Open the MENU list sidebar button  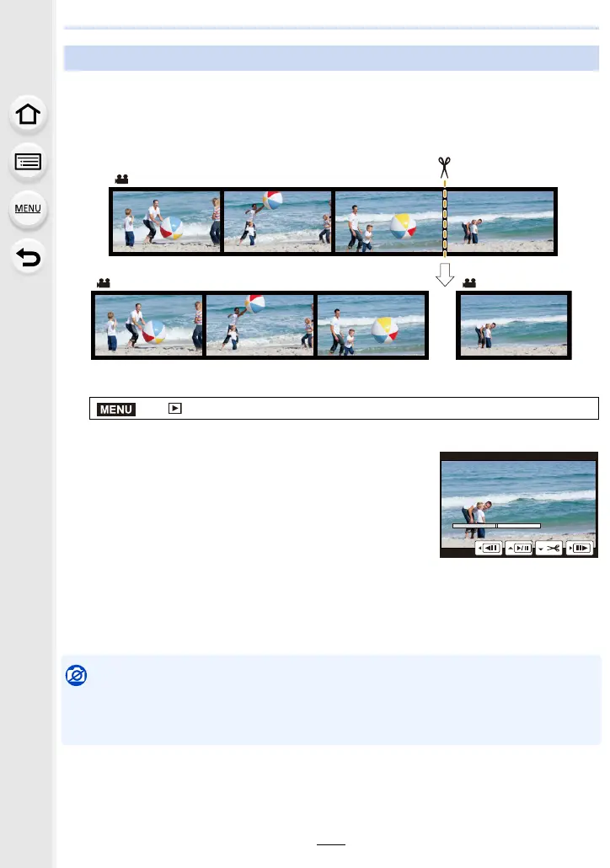pos(28,209)
